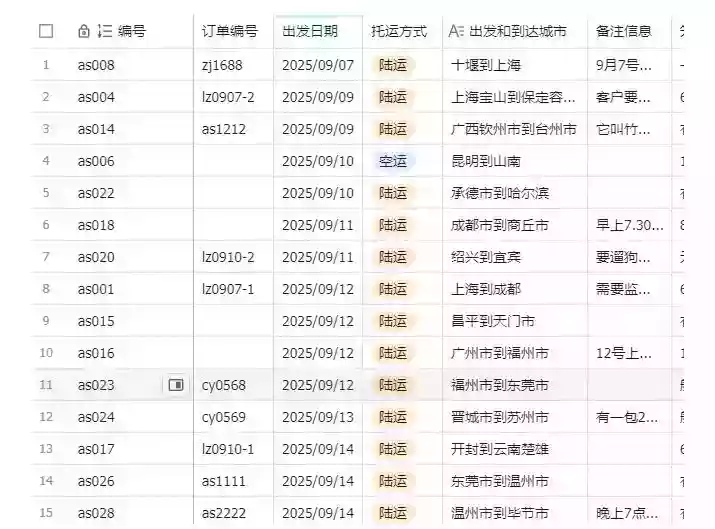Image resolution: width=715 pixels, height=529 pixels.
Task: Click the 陆运 tag in row as023
Action: coord(393,385)
